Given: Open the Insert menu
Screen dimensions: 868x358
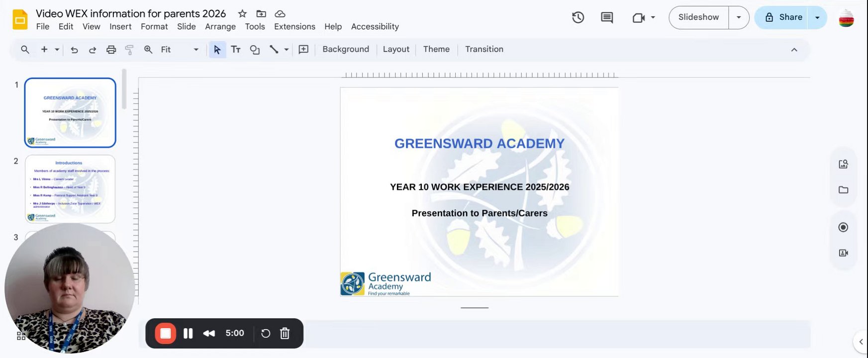Looking at the screenshot, I should [x=120, y=27].
